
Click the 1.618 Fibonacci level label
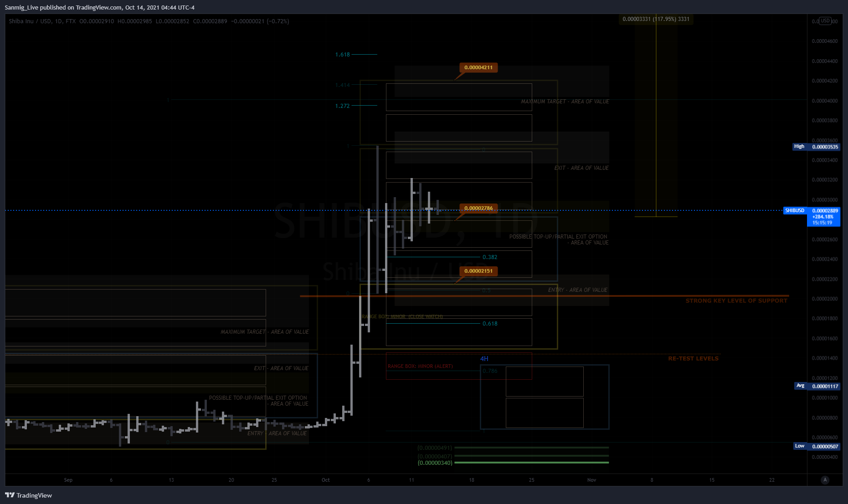tap(343, 55)
